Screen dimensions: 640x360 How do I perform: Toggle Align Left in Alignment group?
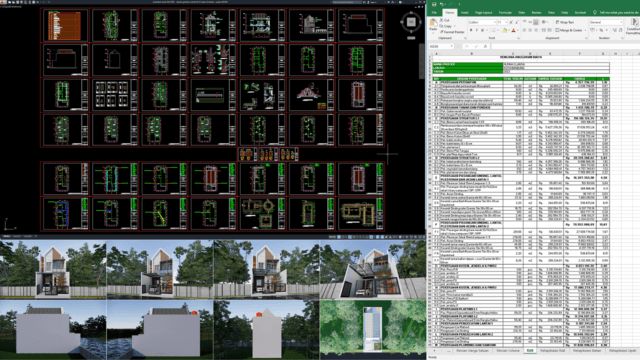pyautogui.click(x=524, y=30)
